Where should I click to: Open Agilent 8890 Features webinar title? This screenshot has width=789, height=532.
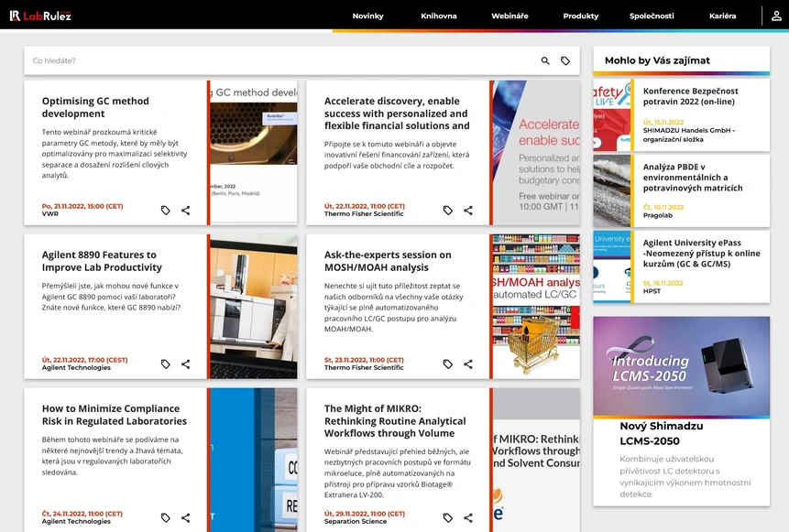(99, 261)
